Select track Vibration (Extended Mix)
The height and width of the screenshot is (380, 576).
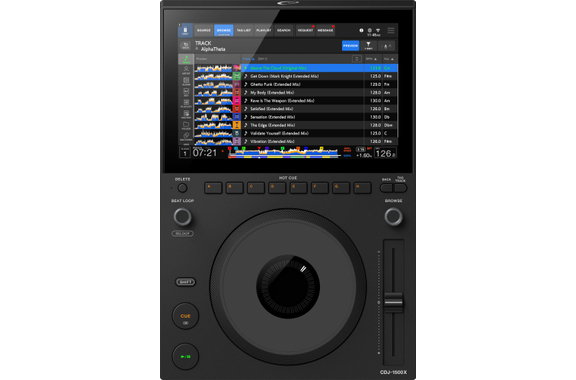320,141
